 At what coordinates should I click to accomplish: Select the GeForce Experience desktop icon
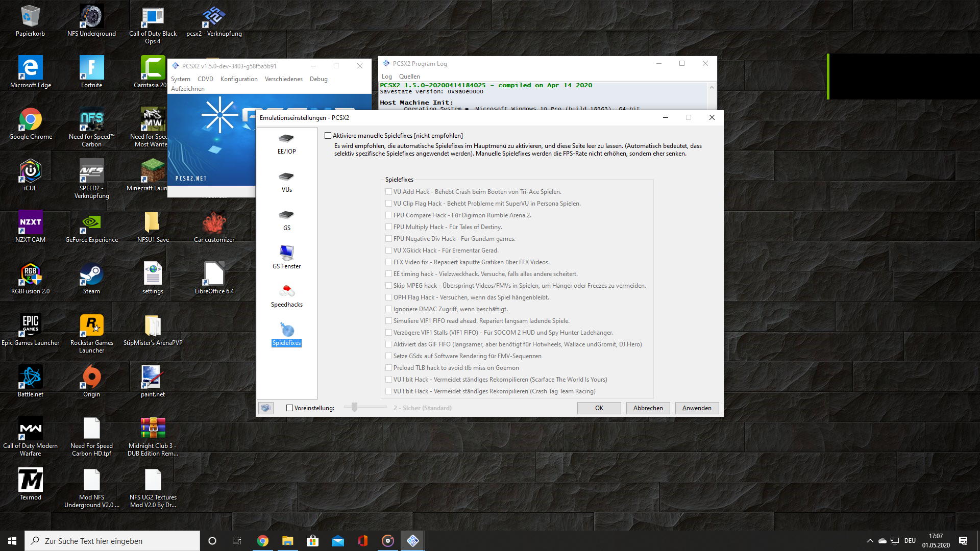click(91, 227)
